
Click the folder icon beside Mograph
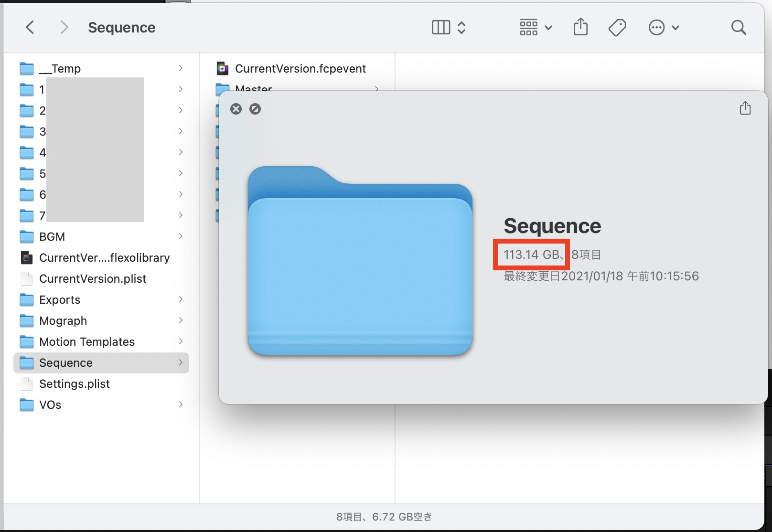tap(27, 321)
